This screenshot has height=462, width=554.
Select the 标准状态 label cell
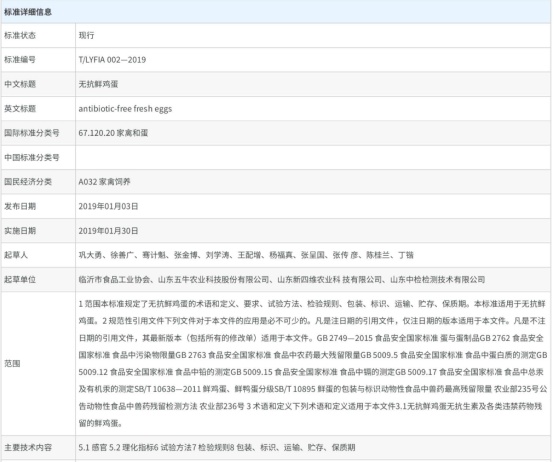[38, 35]
